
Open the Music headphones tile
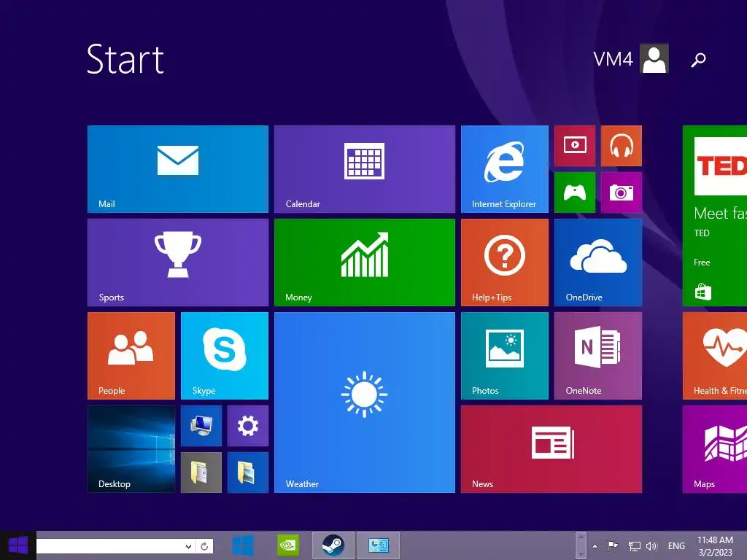coord(622,146)
